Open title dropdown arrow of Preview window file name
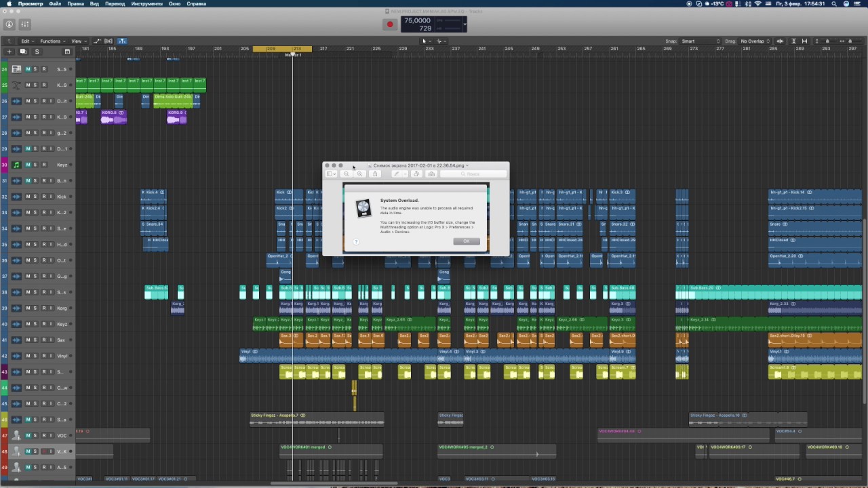 coord(467,165)
